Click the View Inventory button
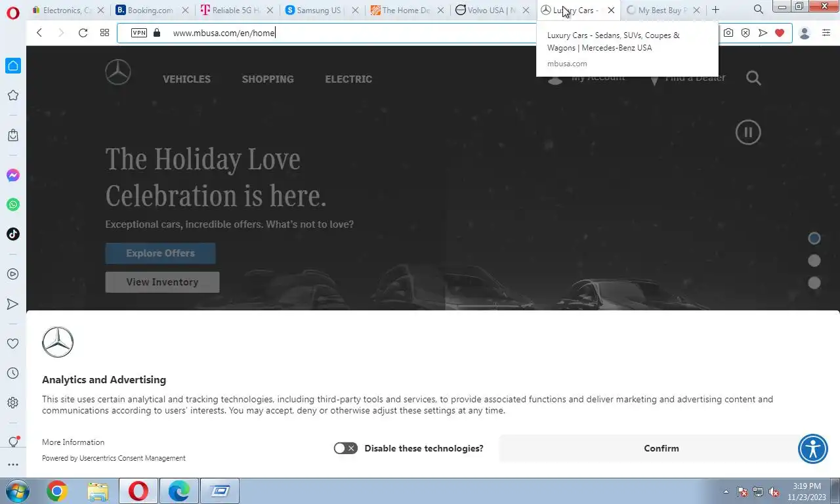This screenshot has height=504, width=840. 162,282
